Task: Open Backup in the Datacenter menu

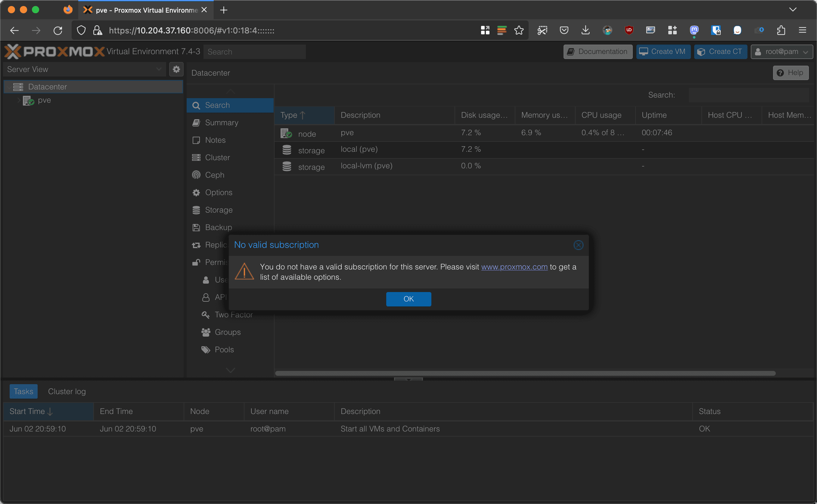Action: click(x=230, y=227)
